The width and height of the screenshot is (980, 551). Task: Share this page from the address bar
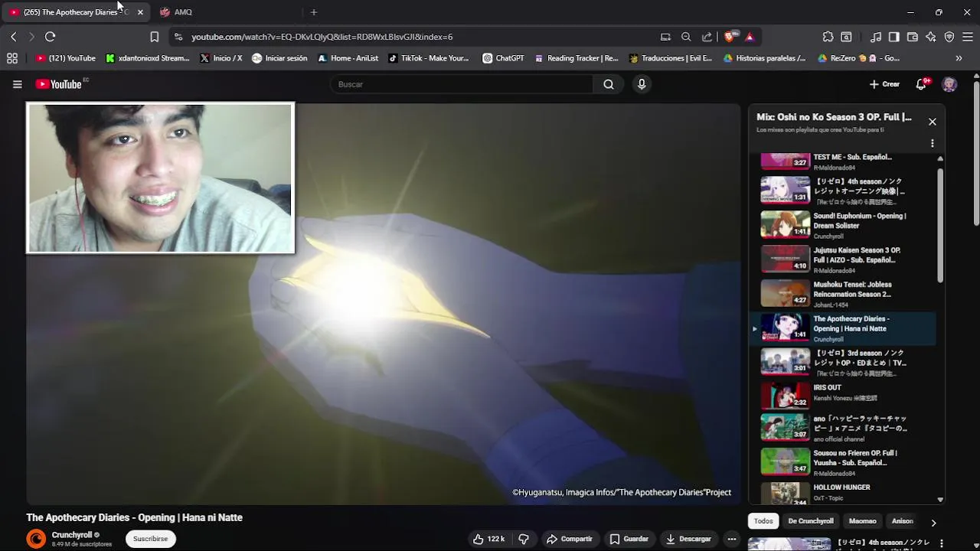[x=707, y=37]
